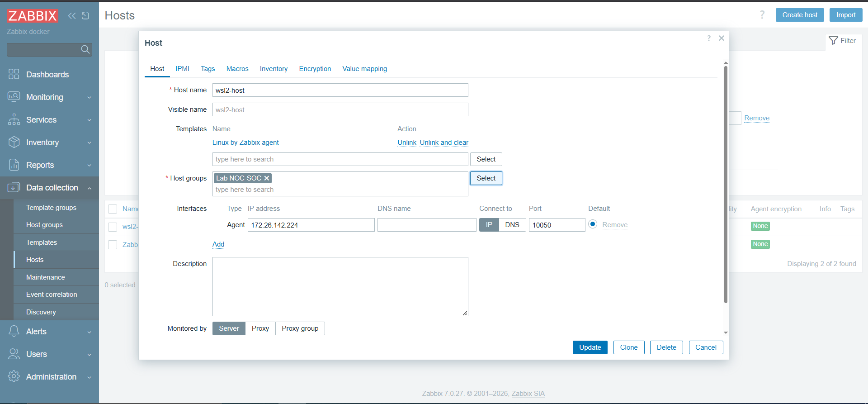Remove Lab NOC-SOC host group tag
868x404 pixels.
[x=267, y=178]
